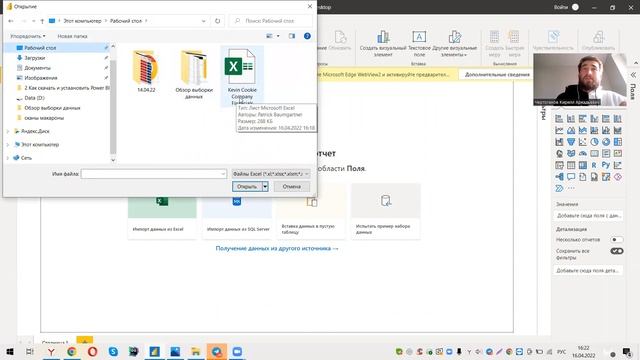Choose the Q&A speech bubble visual

coord(571,177)
